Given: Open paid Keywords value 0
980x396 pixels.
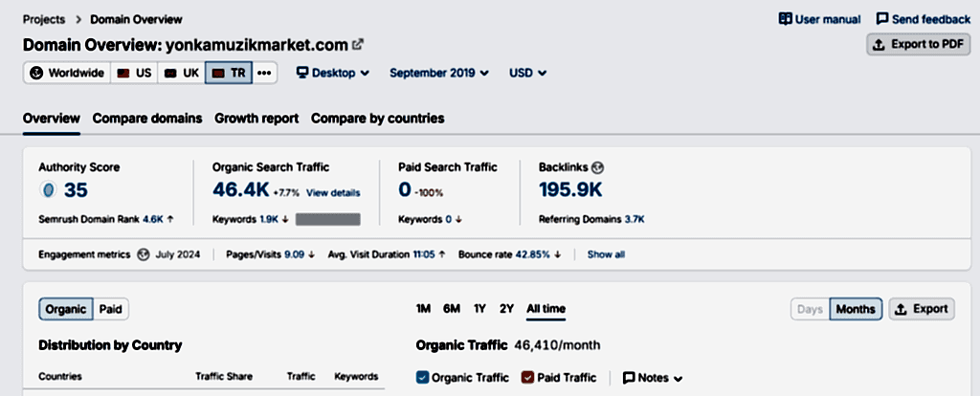Looking at the screenshot, I should tap(448, 219).
